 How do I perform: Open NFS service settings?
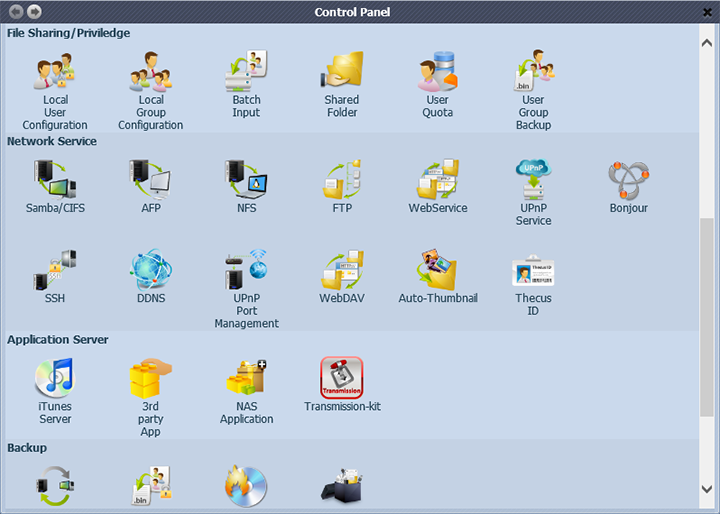click(246, 180)
